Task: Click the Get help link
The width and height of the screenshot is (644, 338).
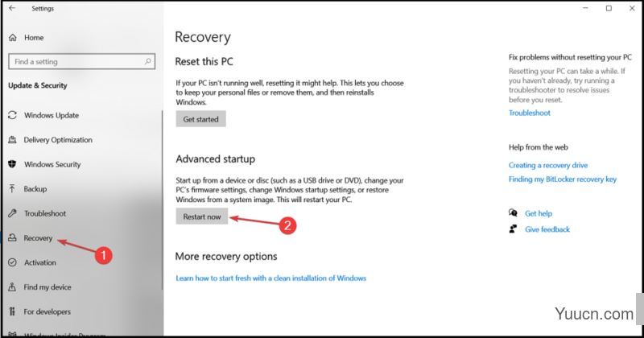Action: (x=539, y=213)
